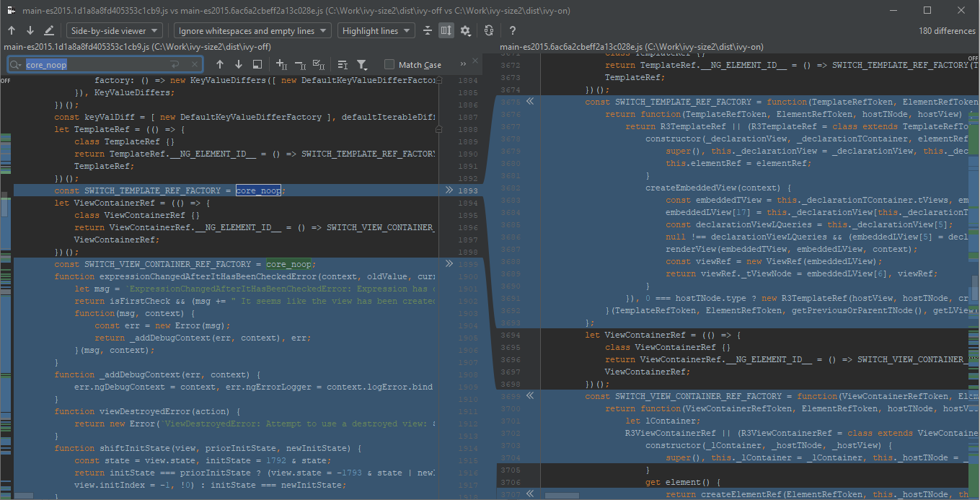Apply left-pointing arrows at right line 3707
This screenshot has width=980, height=500.
click(530, 494)
